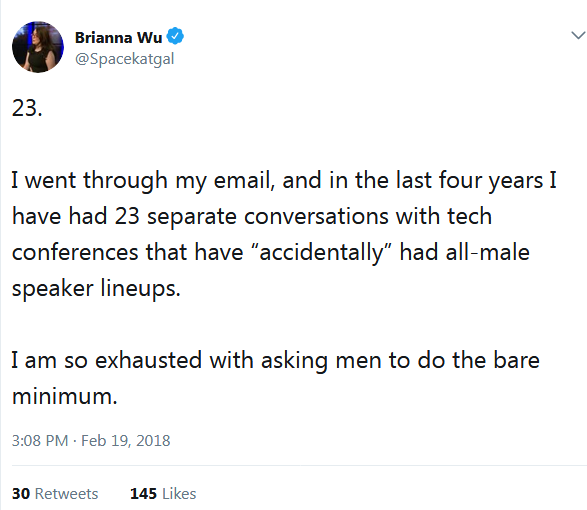Click the quoted word “accidentally” in the tweet
587x510 pixels.
320,252
